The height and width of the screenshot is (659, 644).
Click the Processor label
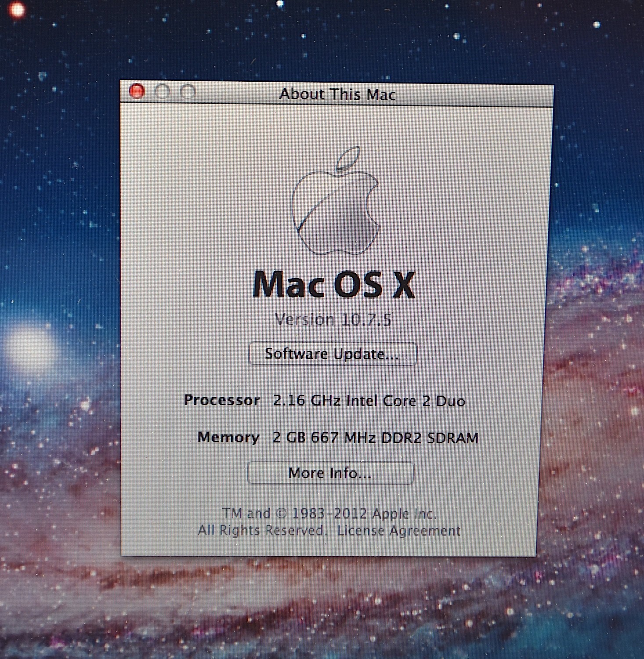222,400
